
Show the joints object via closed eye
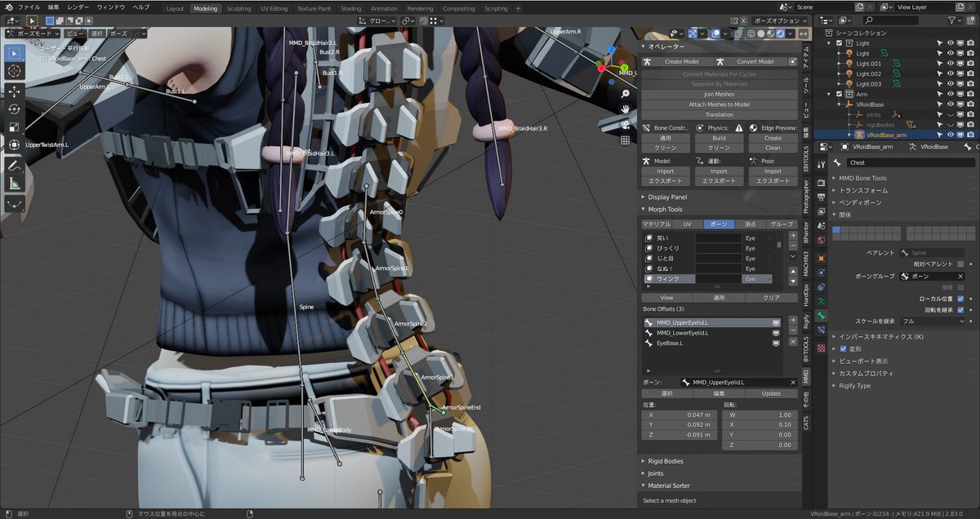tap(950, 114)
